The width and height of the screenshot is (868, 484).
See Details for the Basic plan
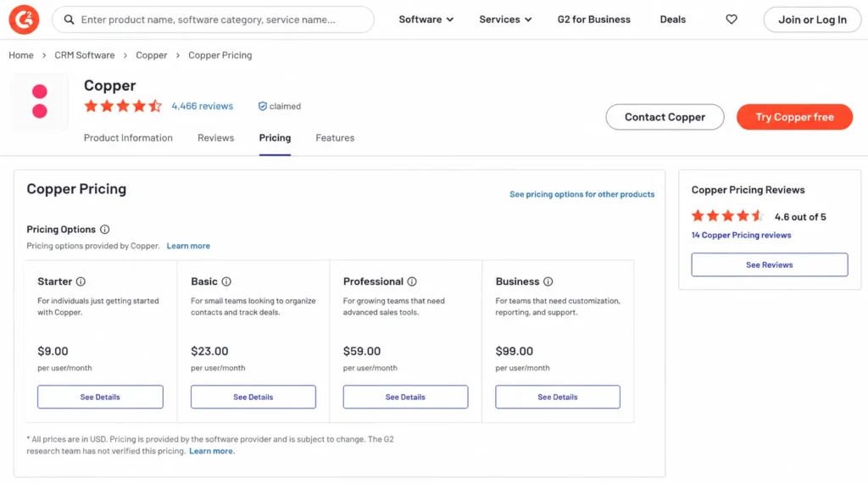click(x=253, y=397)
